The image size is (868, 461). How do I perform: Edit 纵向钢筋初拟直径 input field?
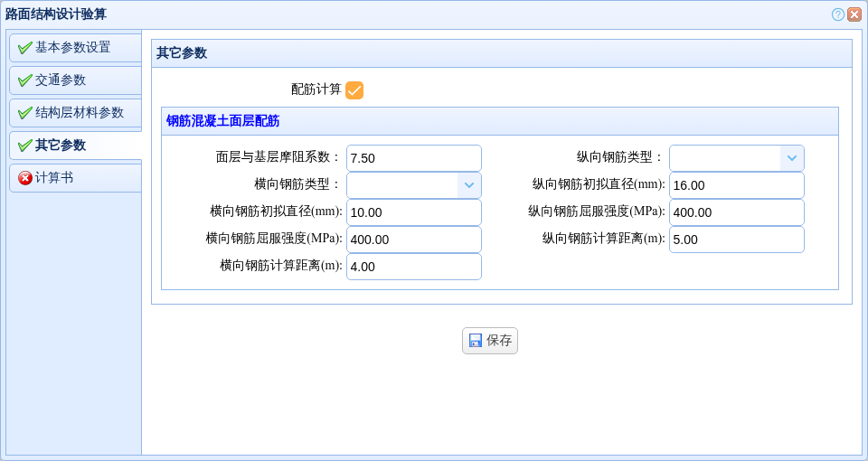[736, 185]
